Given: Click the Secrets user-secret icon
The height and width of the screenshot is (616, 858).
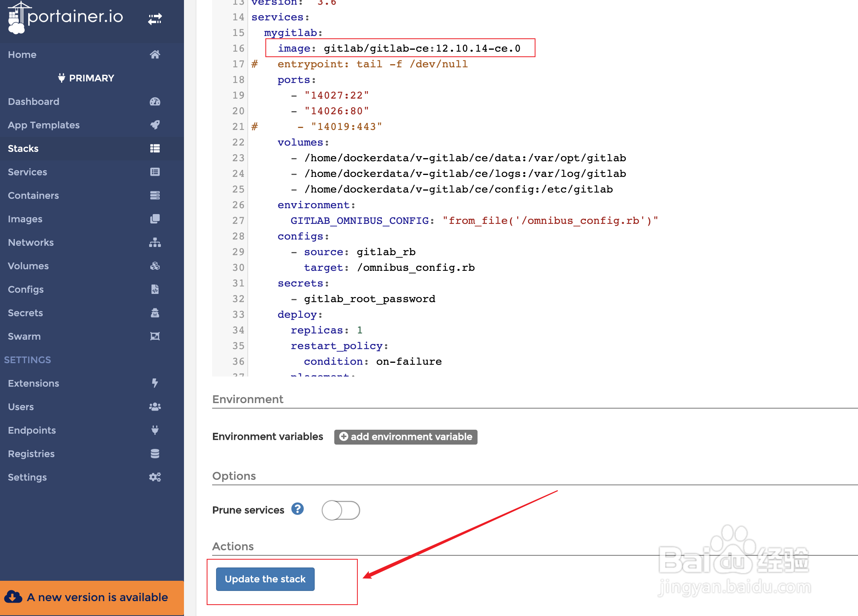Looking at the screenshot, I should (155, 313).
